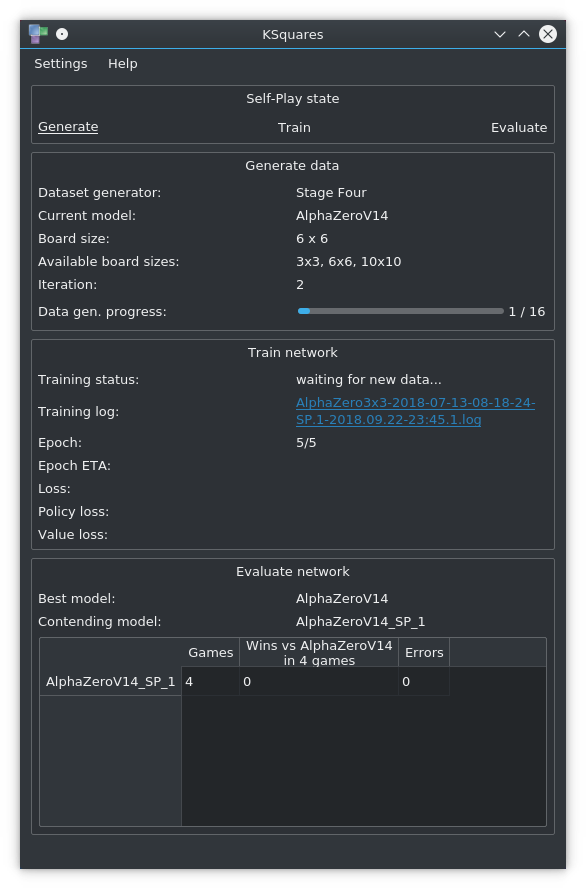The height and width of the screenshot is (889, 586).
Task: Select the Wins cell for AlphaZeroV14_SP_1
Action: 319,681
